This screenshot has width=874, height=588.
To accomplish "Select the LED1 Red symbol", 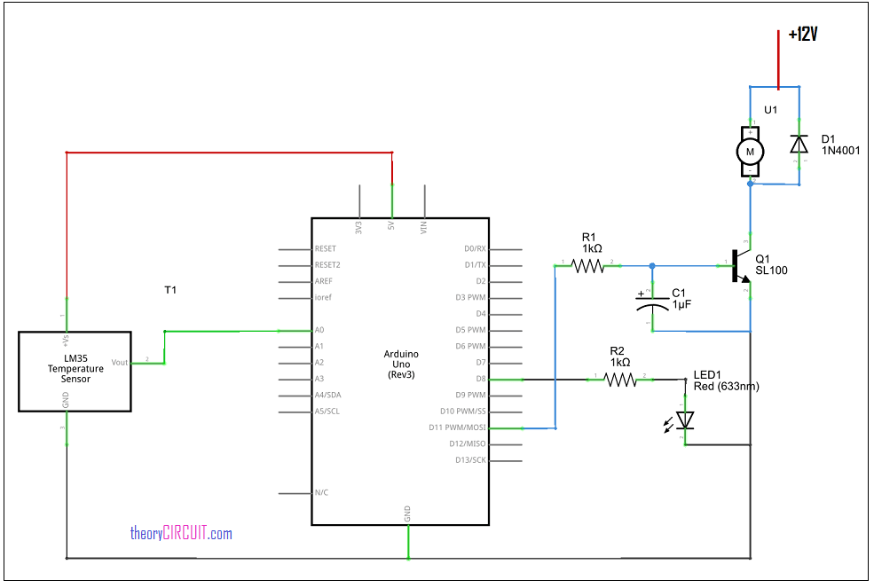I will (684, 421).
